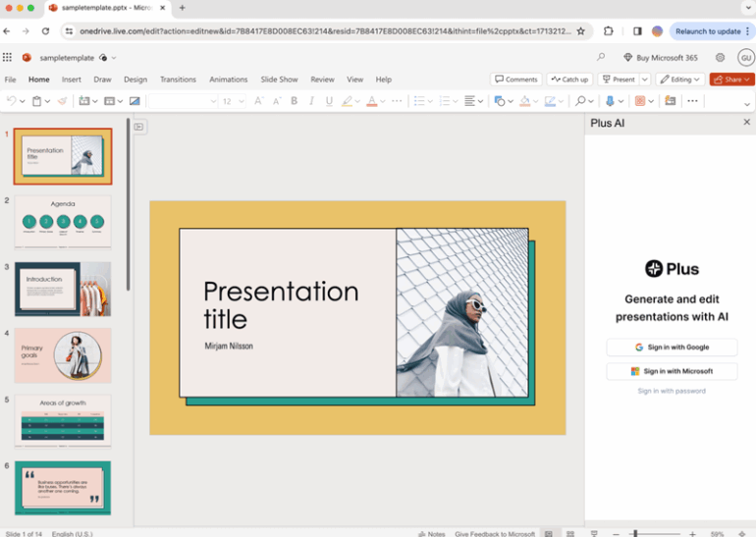
Task: Click the Italic formatting icon
Action: point(311,101)
